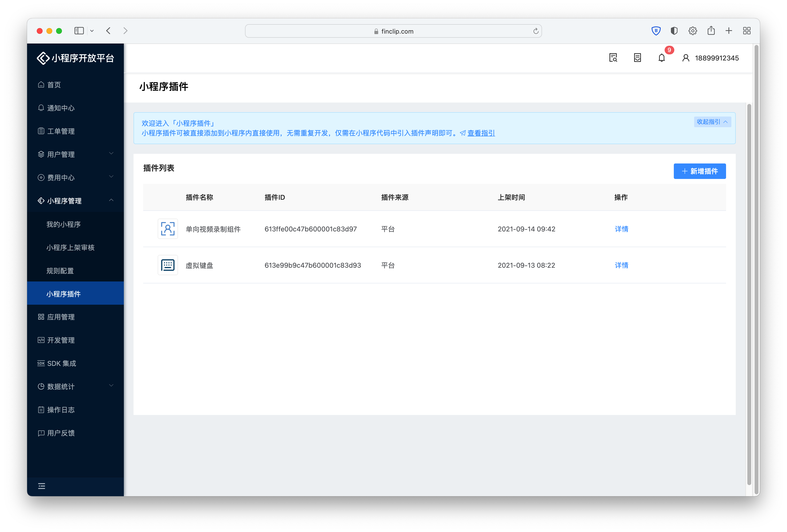The width and height of the screenshot is (787, 532).
Task: Click the document list icon in header
Action: click(x=637, y=58)
